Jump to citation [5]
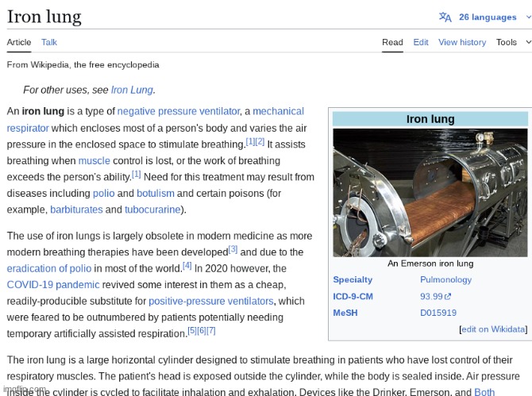The height and width of the screenshot is (396, 532). coord(192,331)
